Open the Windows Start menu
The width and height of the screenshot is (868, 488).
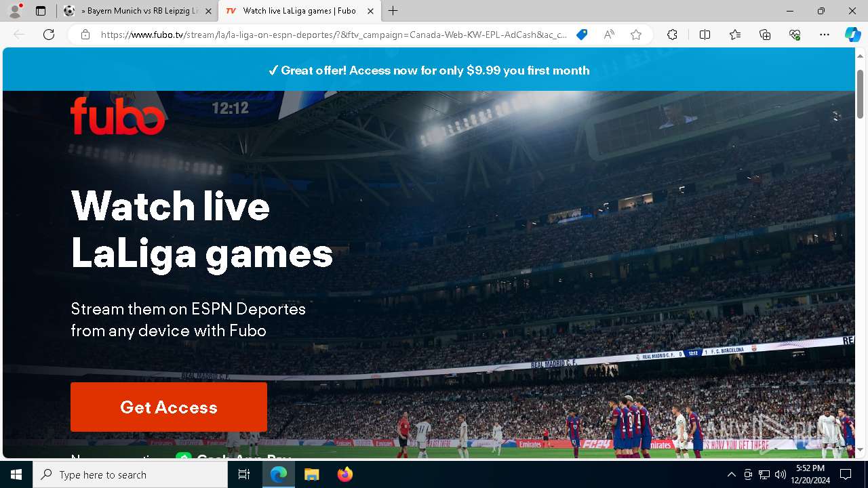click(16, 474)
